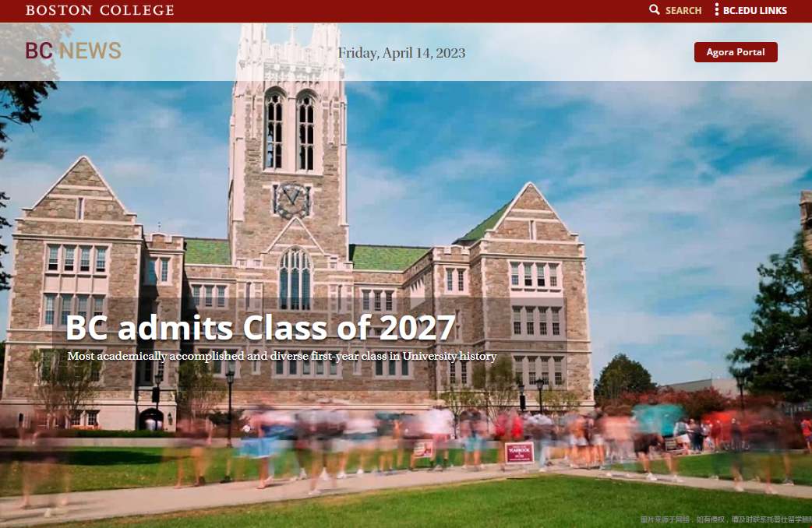Open the 'BC admits Class of 2027' headline
This screenshot has height=528, width=812.
point(260,327)
